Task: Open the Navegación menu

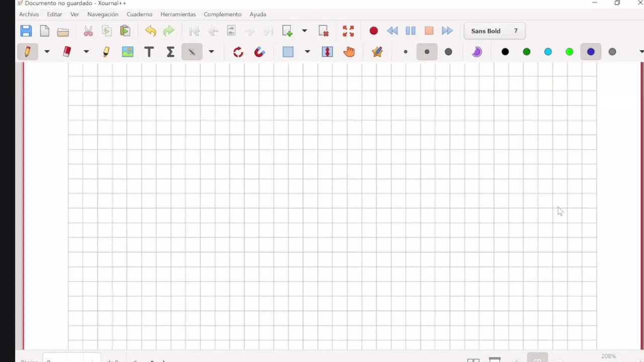Action: [x=103, y=14]
